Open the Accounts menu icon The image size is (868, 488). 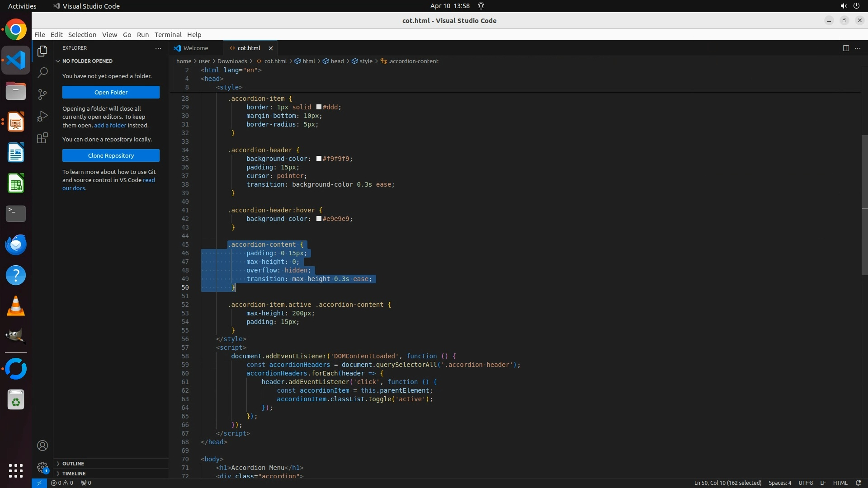[42, 446]
